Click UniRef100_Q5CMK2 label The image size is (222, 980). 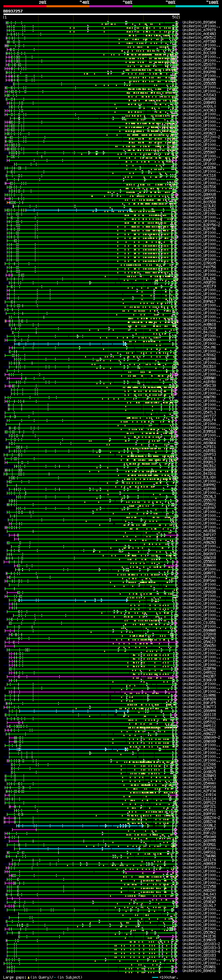click(x=199, y=932)
